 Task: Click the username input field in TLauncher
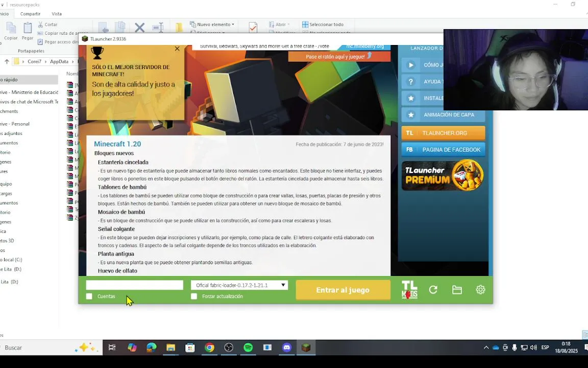135,285
